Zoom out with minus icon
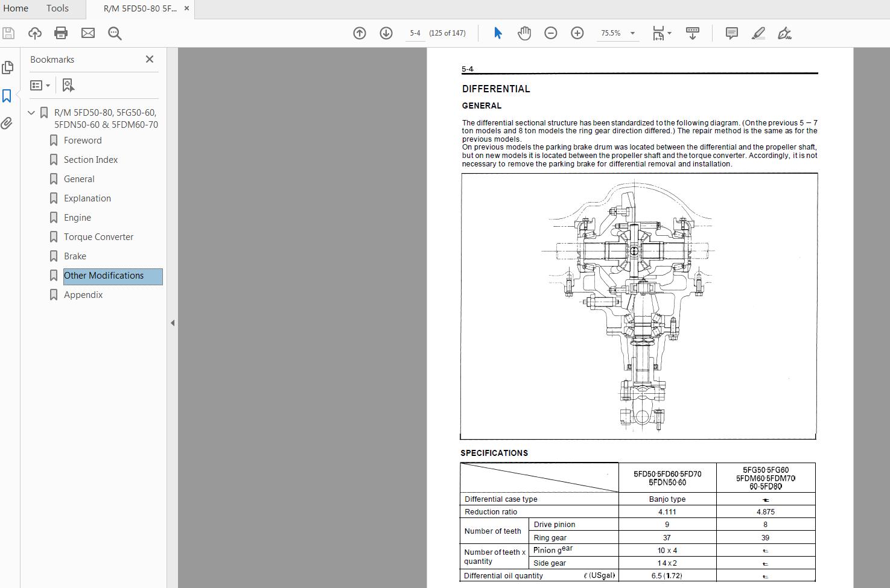The height and width of the screenshot is (588, 890). [551, 33]
